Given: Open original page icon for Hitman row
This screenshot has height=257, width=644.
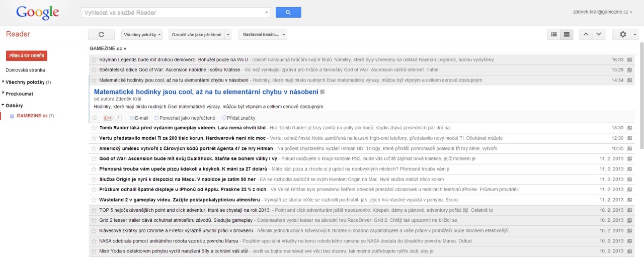Looking at the screenshot, I should [x=630, y=148].
